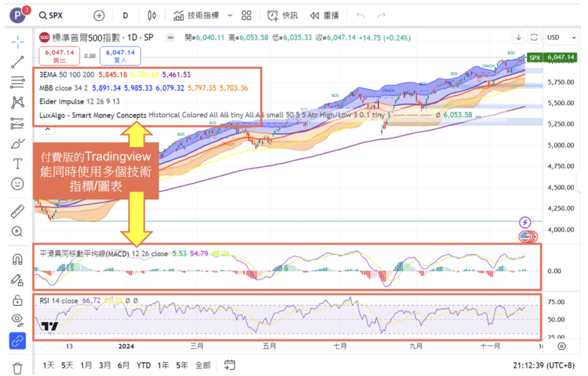Toggle fullscreen chart panel button
Image resolution: width=588 pixels, height=376 pixels.
(x=534, y=37)
